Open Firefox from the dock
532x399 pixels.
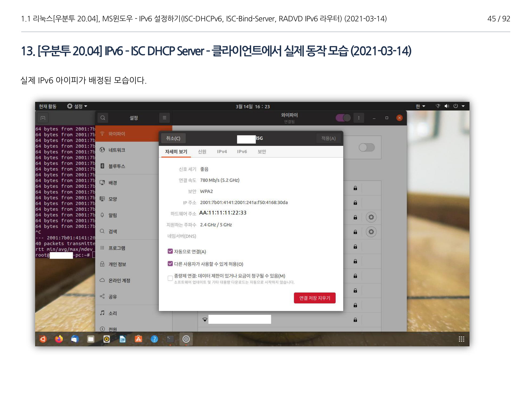click(x=59, y=339)
